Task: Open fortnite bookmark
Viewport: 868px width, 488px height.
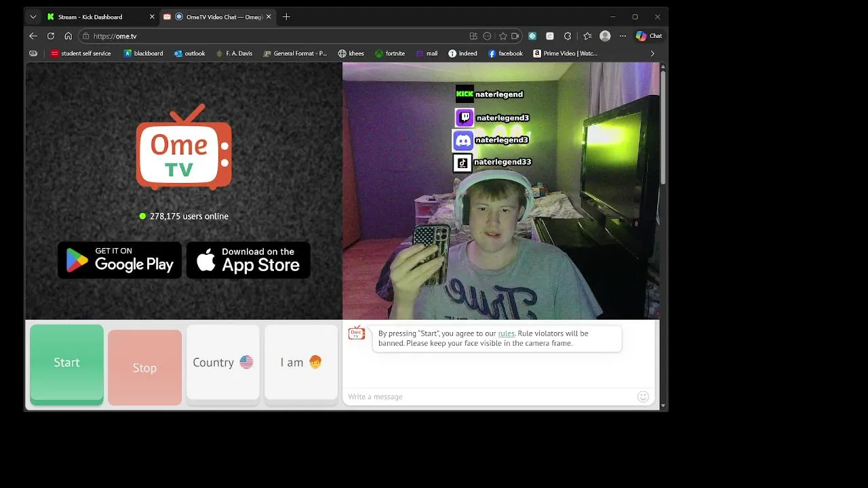Action: tap(390, 54)
